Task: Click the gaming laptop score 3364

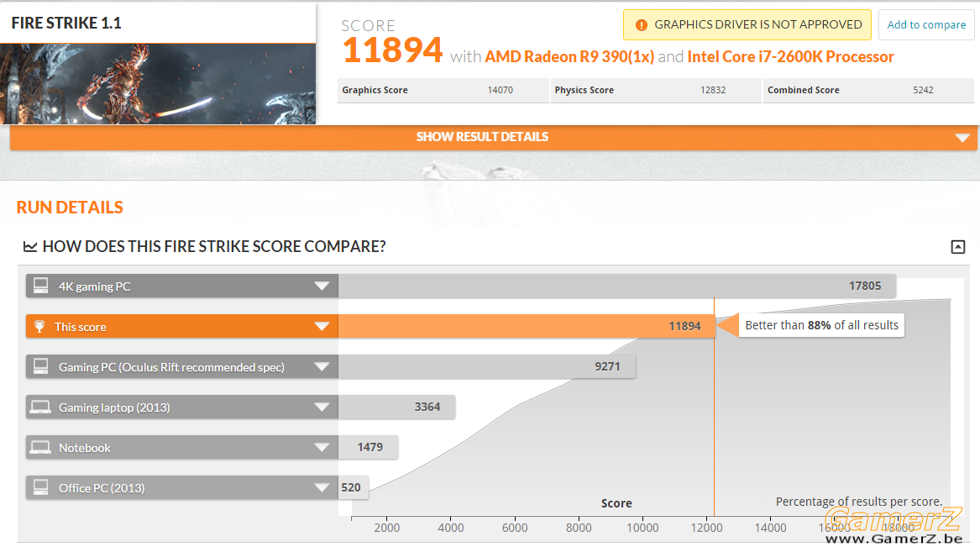Action: coord(427,407)
